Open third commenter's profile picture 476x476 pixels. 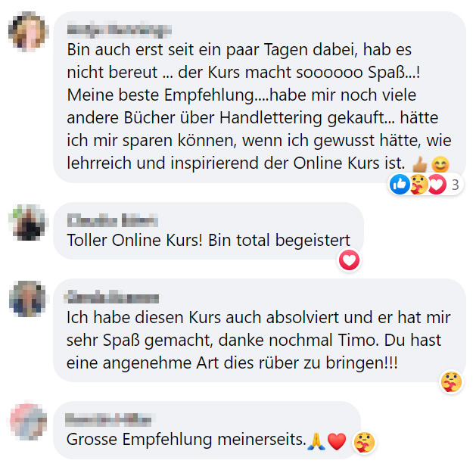point(27,299)
